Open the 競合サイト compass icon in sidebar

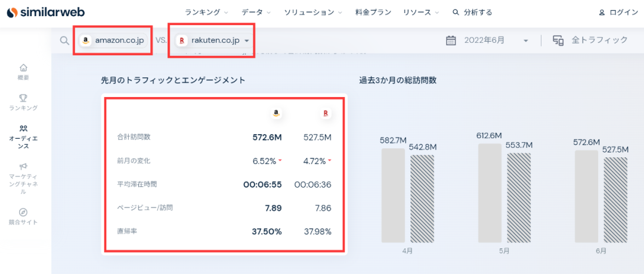coord(23,212)
